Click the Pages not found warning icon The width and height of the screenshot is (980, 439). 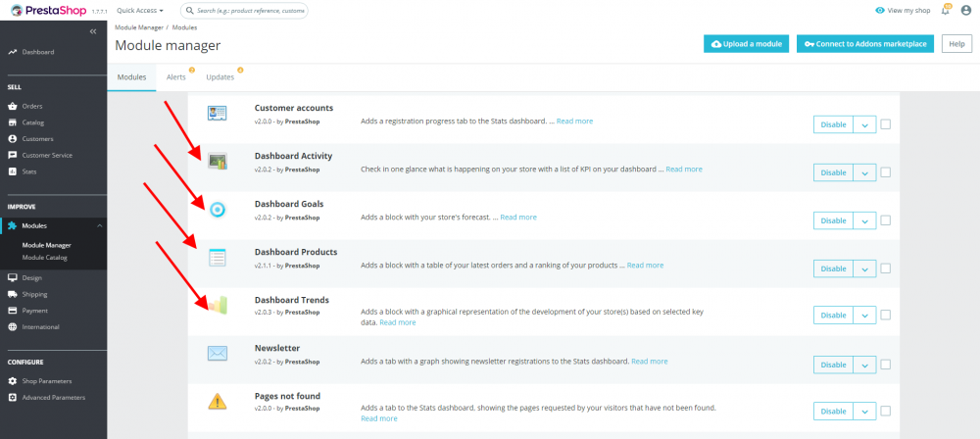[217, 402]
